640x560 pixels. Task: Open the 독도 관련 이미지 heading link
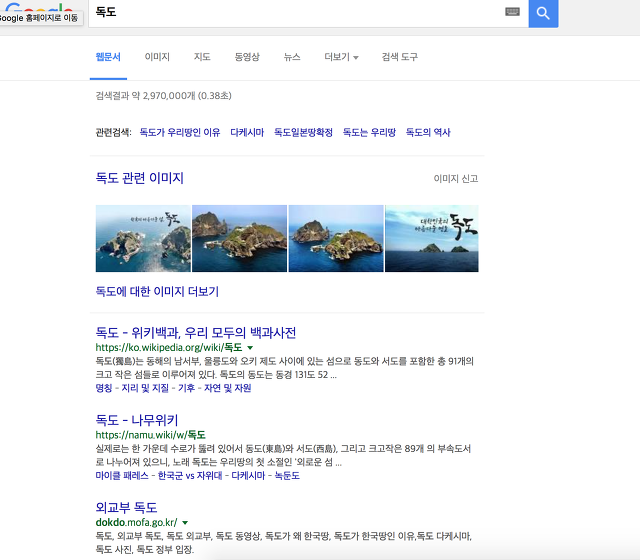[x=140, y=178]
